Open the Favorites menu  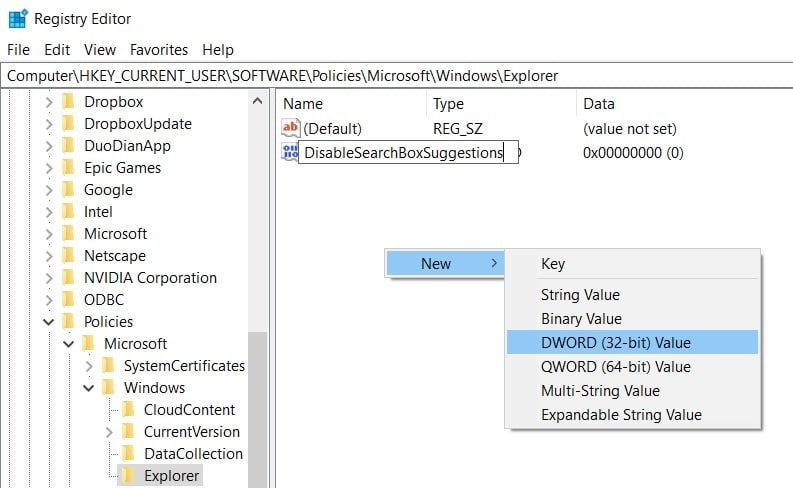coord(159,49)
